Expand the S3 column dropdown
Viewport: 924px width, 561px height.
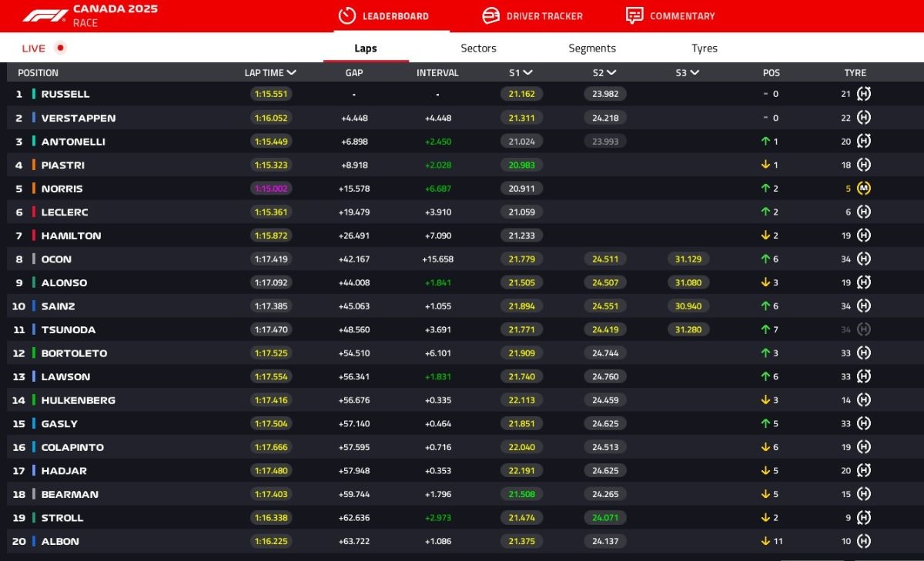coord(695,73)
